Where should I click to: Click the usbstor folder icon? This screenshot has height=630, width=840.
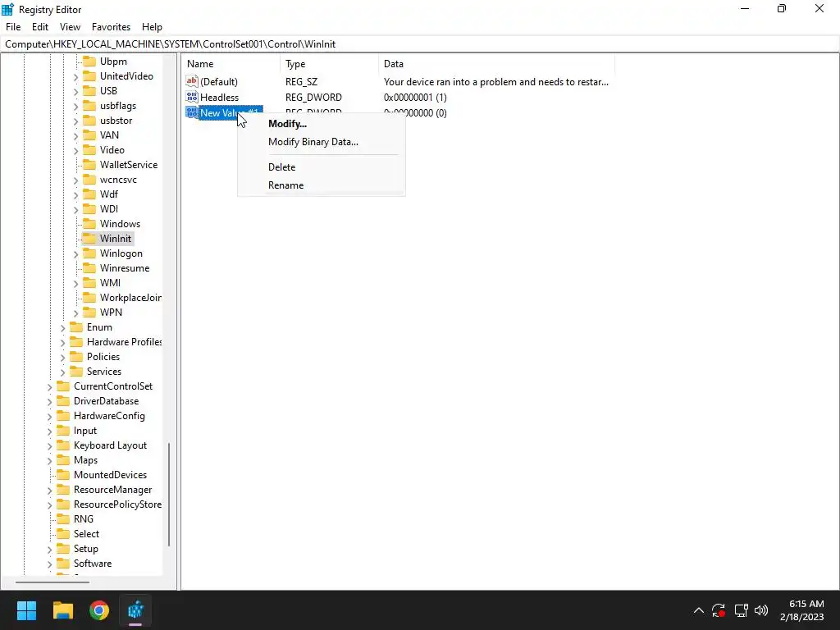[x=89, y=121]
